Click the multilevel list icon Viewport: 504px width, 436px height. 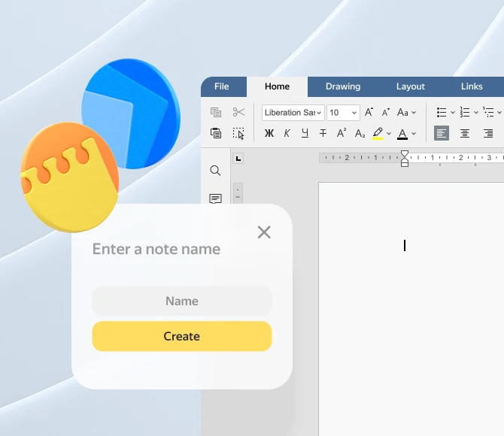coord(488,113)
